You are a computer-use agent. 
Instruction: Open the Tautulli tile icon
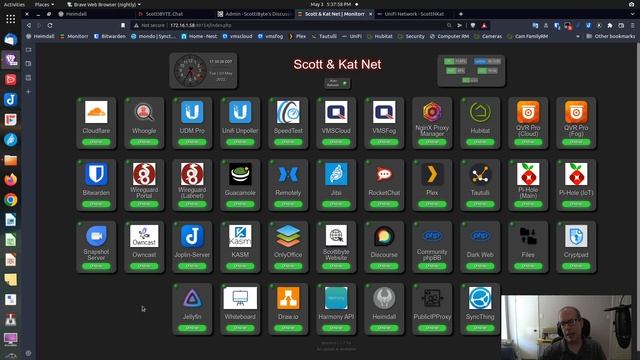[480, 174]
